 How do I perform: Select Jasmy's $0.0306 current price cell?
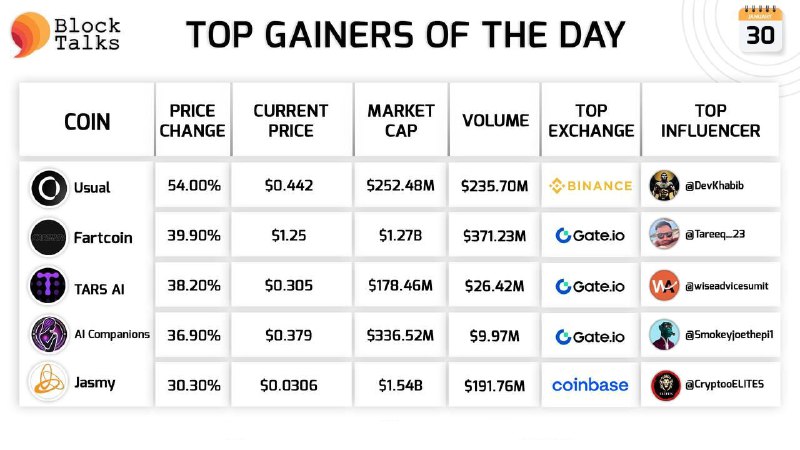pos(289,385)
